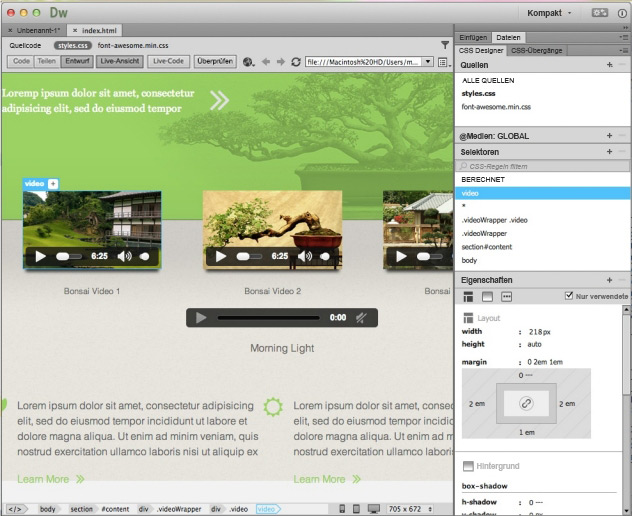Click the CSS-Regeln filtern search field
The width and height of the screenshot is (632, 516).
(x=542, y=166)
